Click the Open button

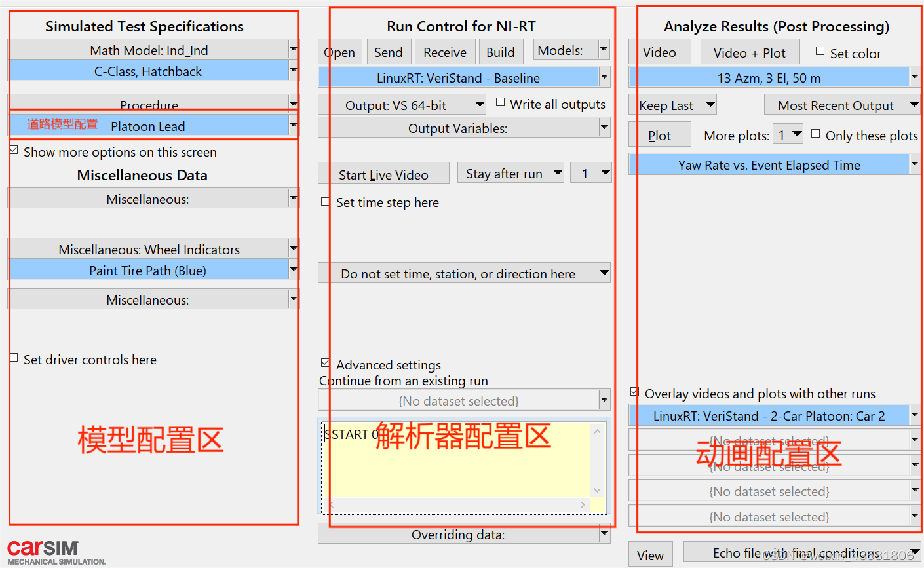(x=339, y=52)
